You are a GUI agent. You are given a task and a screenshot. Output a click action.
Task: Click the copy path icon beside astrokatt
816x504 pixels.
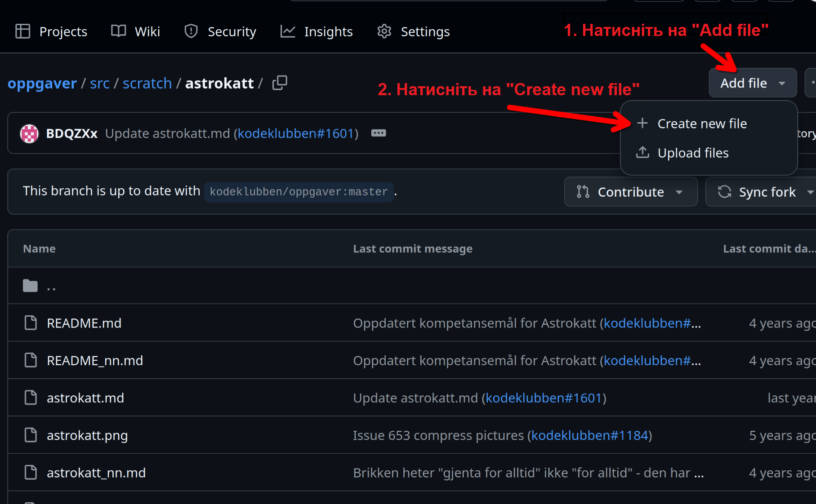point(279,83)
